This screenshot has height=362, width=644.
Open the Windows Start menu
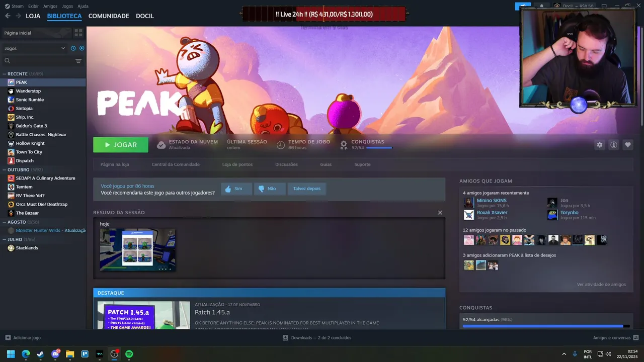11,354
